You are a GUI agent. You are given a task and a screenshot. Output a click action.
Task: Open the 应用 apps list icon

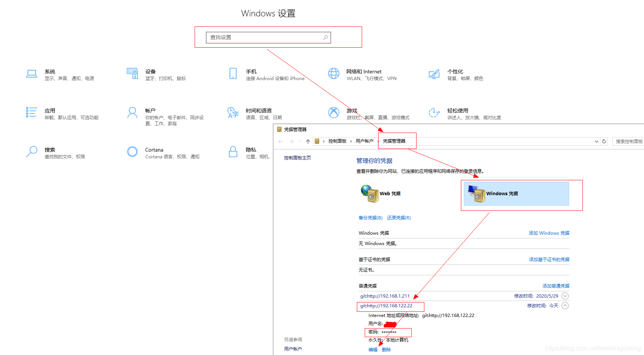(31, 112)
